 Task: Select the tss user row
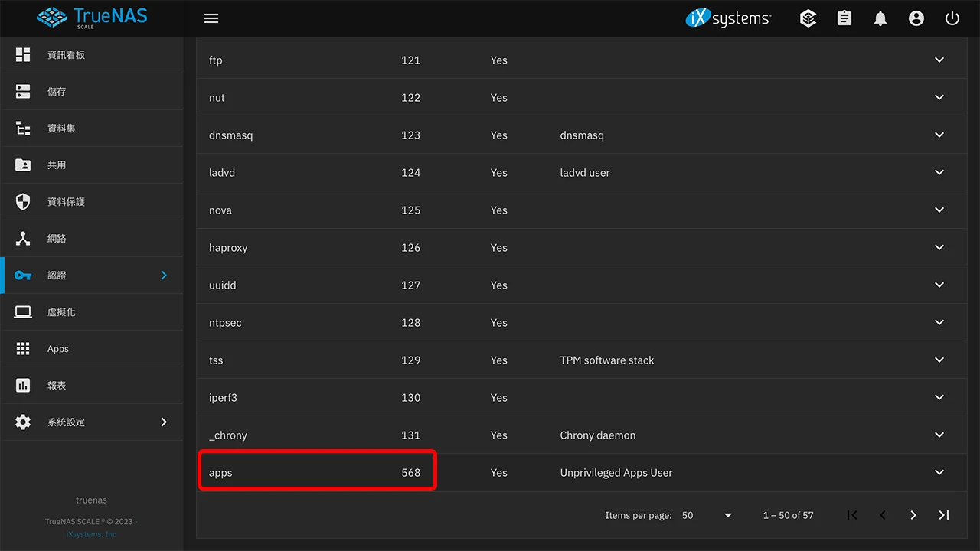217,360
